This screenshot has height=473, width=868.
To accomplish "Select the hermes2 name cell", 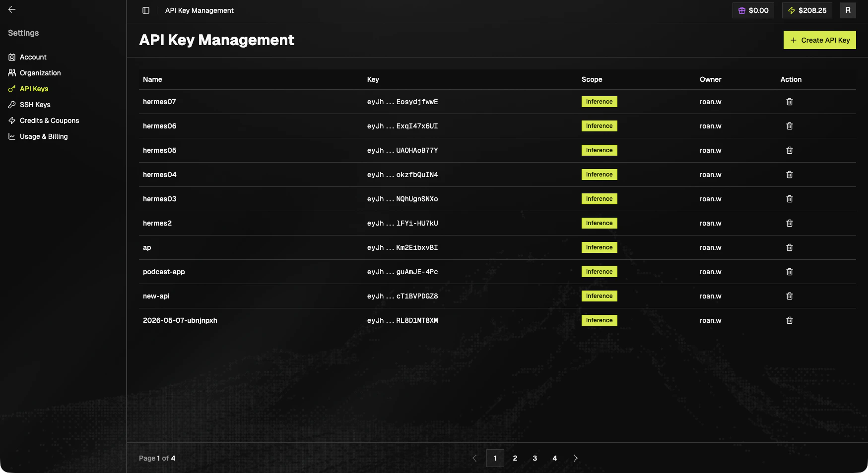I will 157,223.
